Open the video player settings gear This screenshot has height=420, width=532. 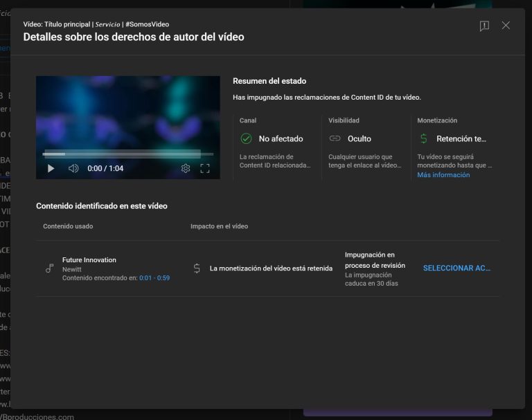[186, 168]
